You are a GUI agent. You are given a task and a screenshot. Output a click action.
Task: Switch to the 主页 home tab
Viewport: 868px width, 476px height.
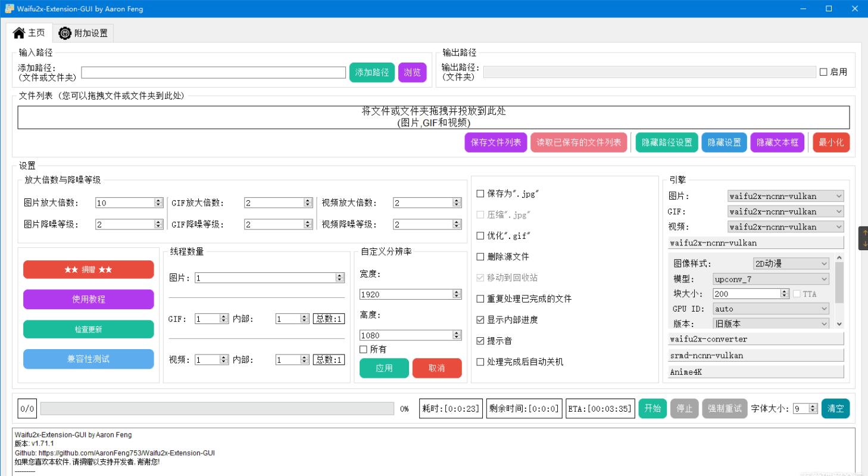pyautogui.click(x=29, y=33)
